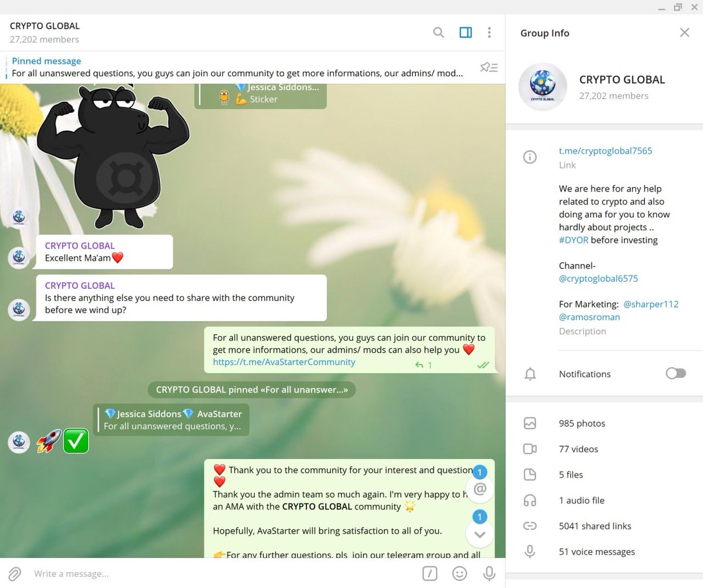Click the 'Thank you to the community' message
The width and height of the screenshot is (703, 588).
[349, 508]
